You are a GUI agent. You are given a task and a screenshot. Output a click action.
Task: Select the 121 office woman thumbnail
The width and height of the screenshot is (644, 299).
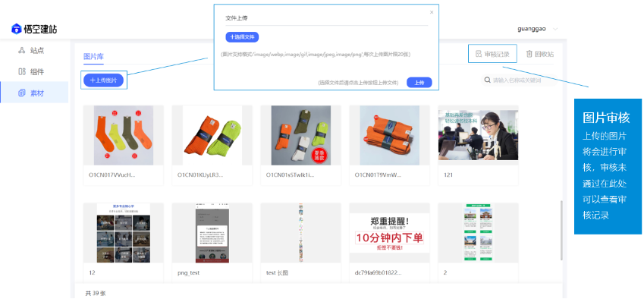coord(478,136)
